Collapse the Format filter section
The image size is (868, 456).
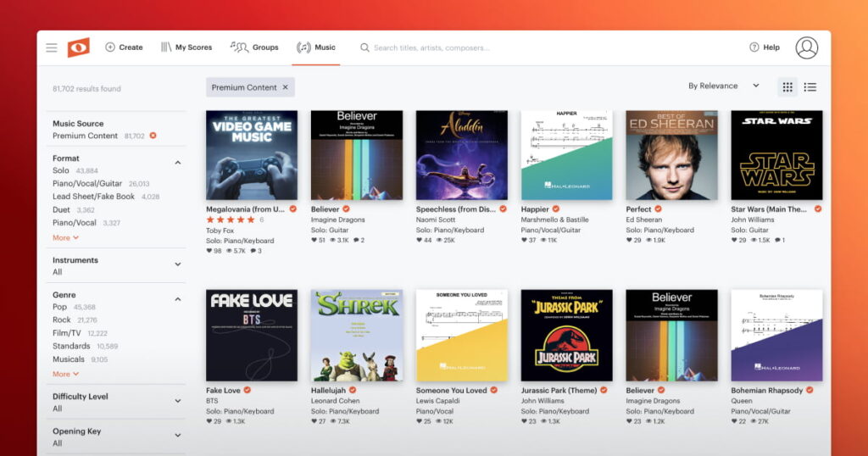(178, 163)
